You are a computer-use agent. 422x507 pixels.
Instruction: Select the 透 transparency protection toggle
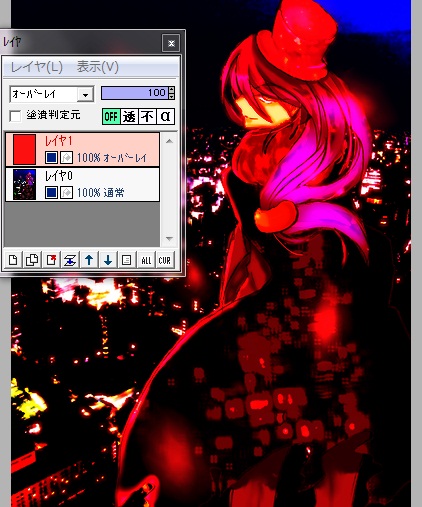tap(129, 116)
